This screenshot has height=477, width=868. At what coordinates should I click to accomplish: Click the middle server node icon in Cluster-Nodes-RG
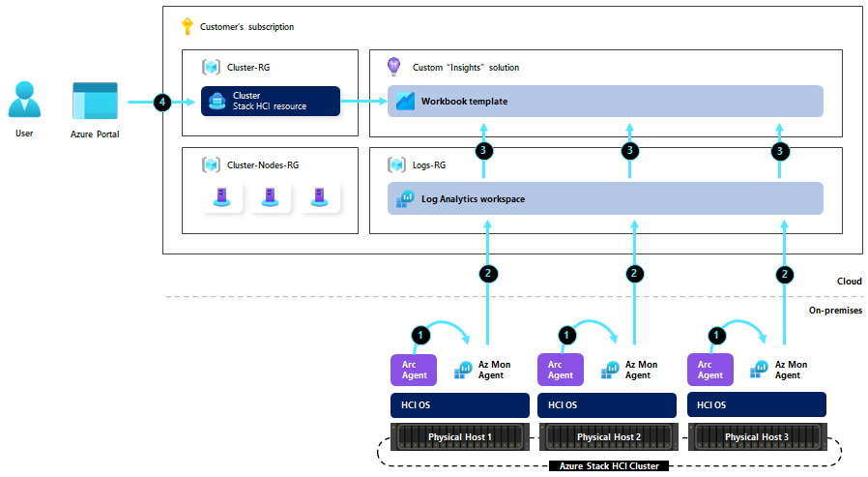point(270,197)
